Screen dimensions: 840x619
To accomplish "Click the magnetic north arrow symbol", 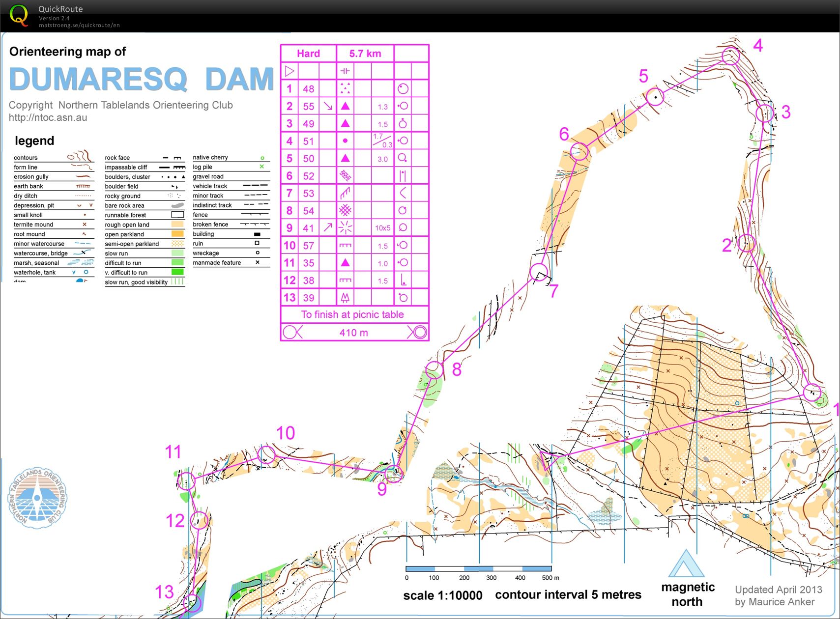I will [x=686, y=564].
